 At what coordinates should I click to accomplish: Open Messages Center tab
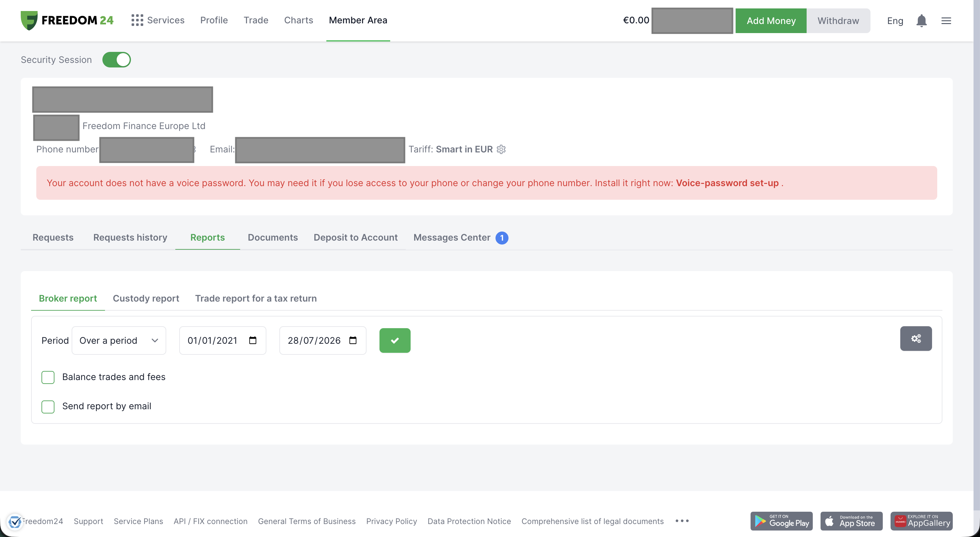(x=451, y=237)
